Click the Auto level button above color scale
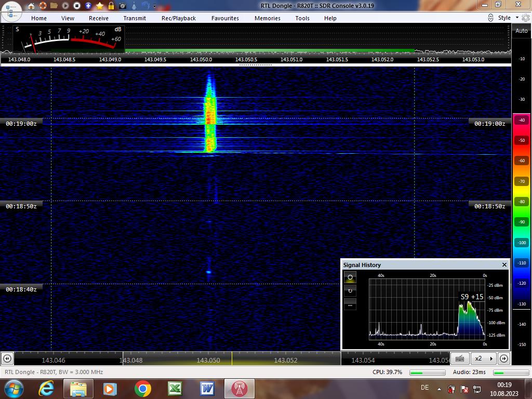This screenshot has height=399, width=532. 522,31
